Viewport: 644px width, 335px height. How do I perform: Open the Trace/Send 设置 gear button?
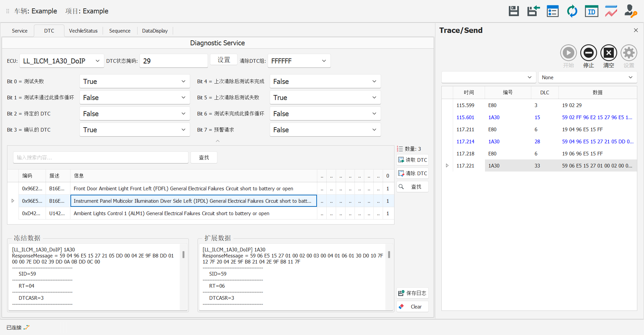click(x=629, y=56)
